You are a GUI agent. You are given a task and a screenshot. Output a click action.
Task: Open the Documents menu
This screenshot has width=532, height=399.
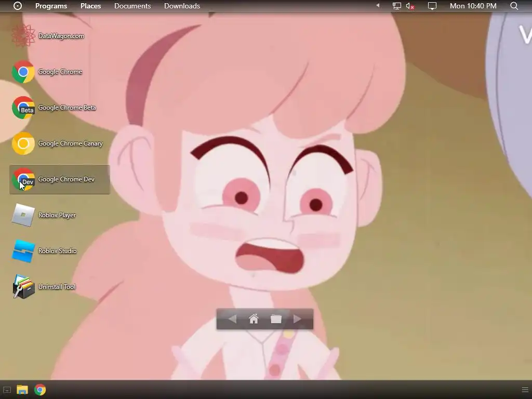click(132, 6)
